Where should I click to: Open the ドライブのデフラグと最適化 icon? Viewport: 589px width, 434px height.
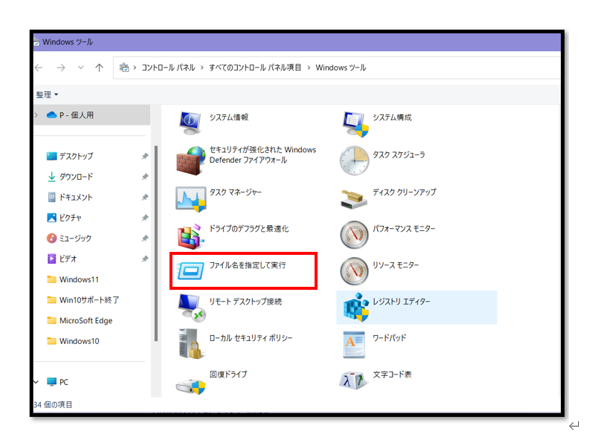pos(191,237)
